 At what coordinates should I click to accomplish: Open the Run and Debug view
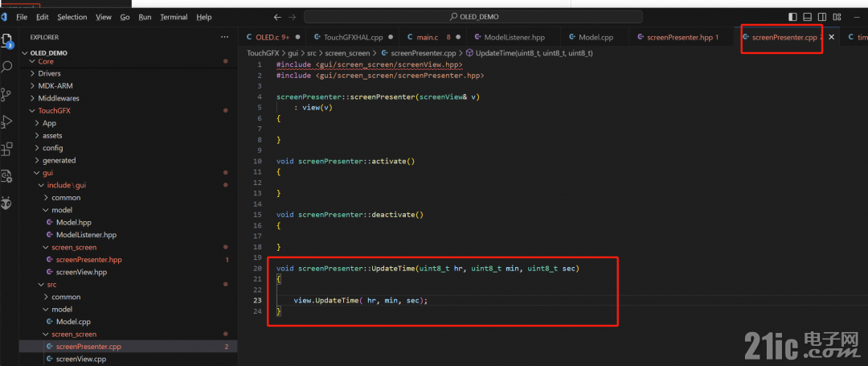[6, 121]
